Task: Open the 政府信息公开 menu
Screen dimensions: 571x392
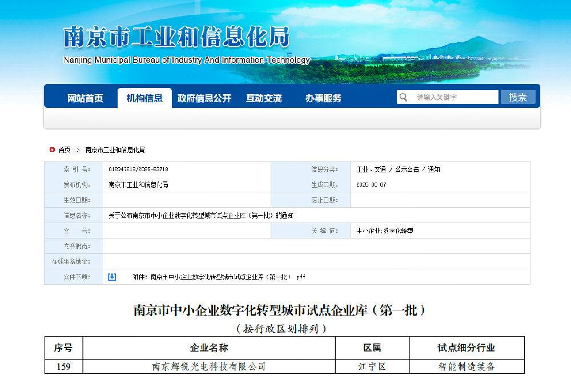Action: click(x=203, y=97)
